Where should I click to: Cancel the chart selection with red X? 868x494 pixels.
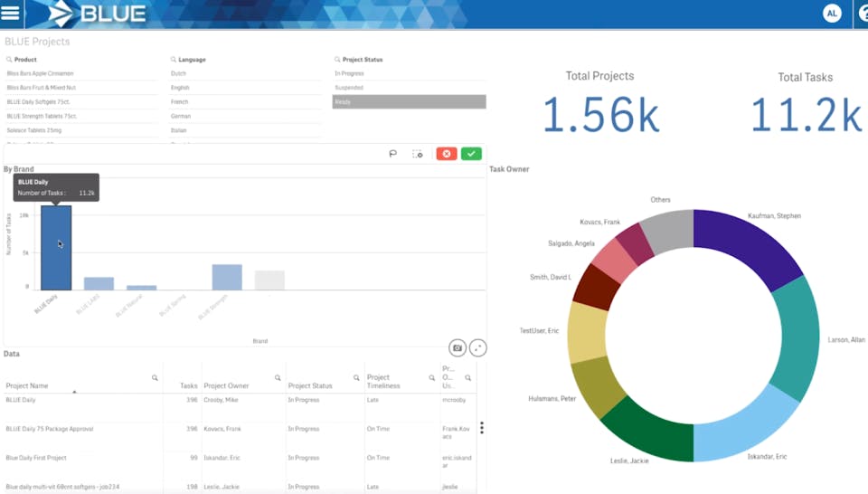coord(446,154)
